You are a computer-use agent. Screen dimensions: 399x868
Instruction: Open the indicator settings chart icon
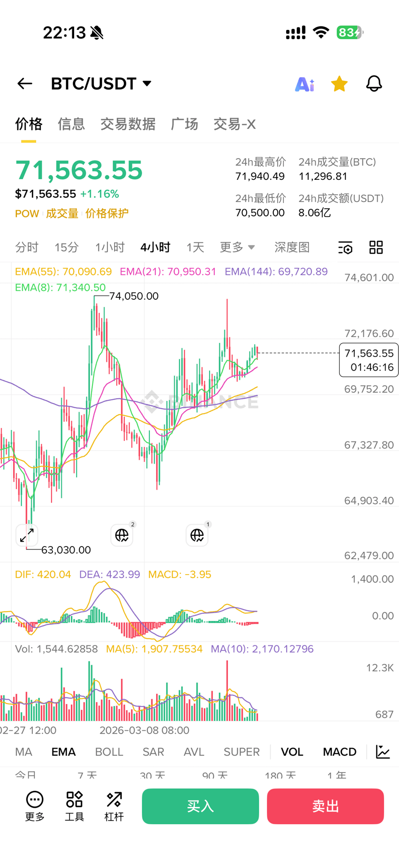383,752
